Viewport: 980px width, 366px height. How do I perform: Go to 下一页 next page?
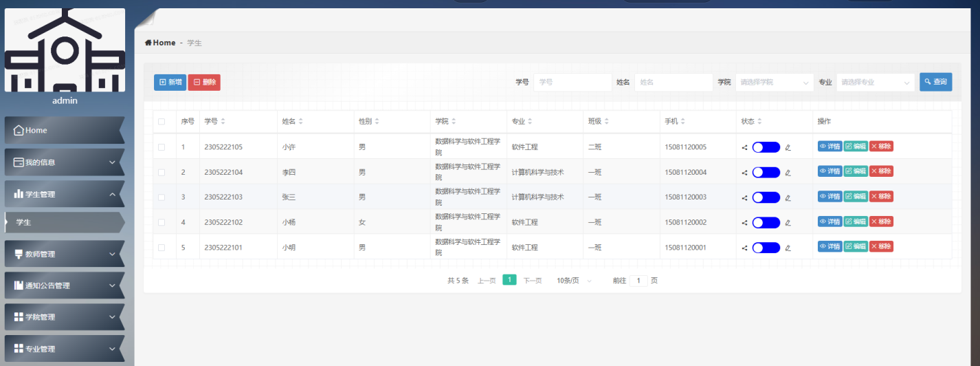pos(533,281)
